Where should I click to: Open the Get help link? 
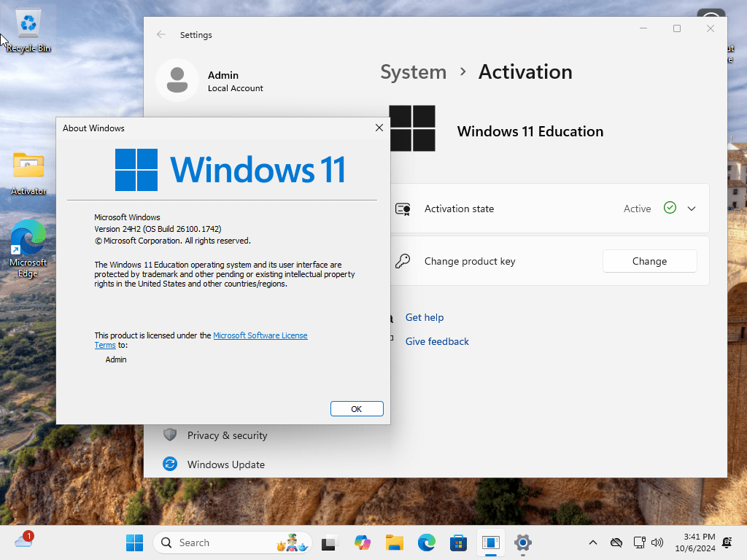(425, 317)
